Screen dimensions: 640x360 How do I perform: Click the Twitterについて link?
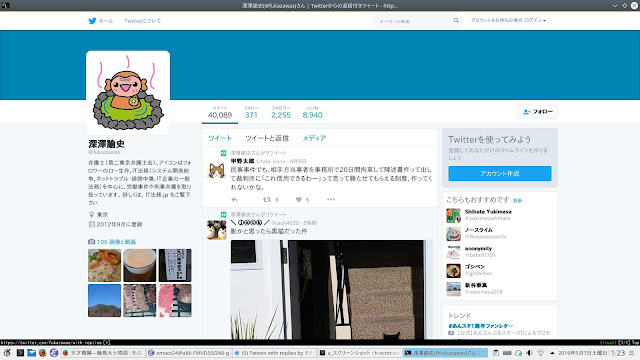[142, 21]
